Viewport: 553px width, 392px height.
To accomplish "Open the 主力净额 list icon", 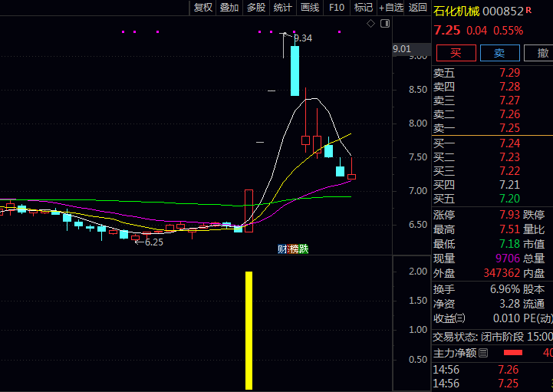I will 482,353.
